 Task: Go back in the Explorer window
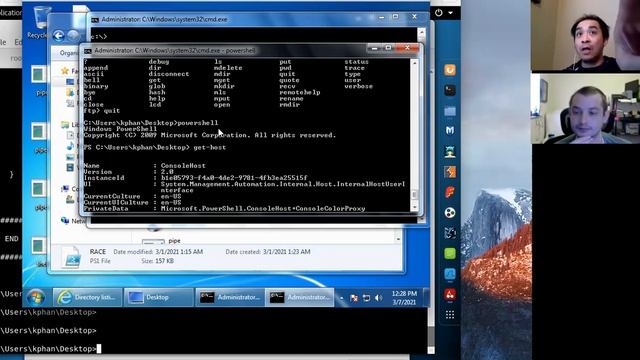click(59, 36)
